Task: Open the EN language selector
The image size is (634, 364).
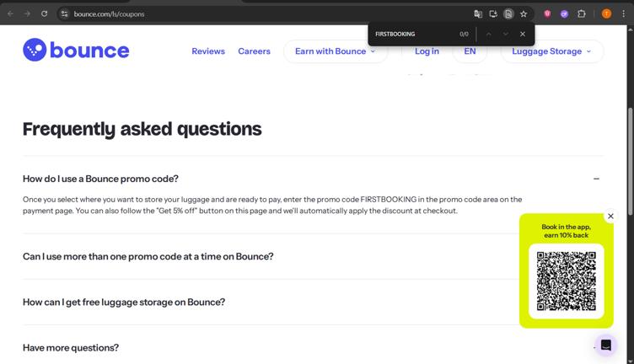Action: tap(470, 51)
